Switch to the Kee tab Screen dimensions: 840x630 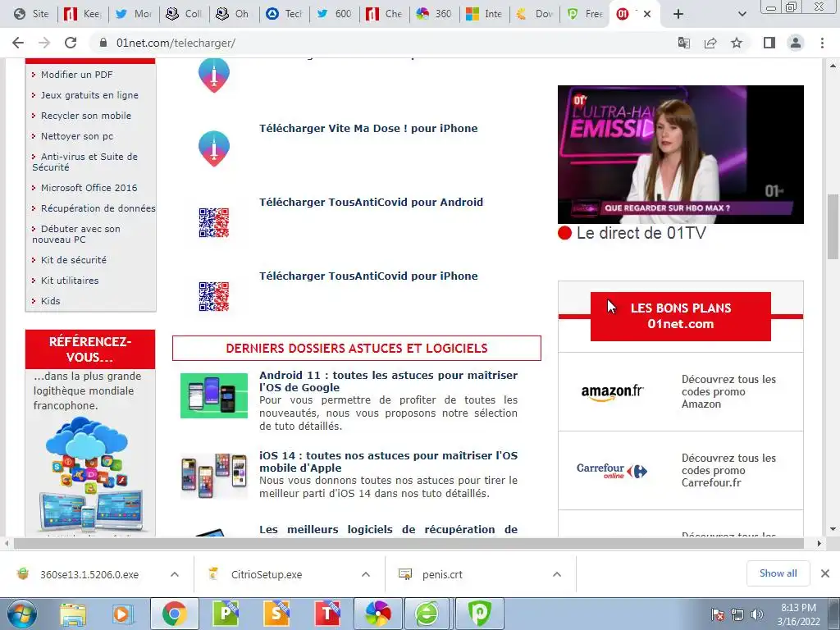click(x=83, y=14)
